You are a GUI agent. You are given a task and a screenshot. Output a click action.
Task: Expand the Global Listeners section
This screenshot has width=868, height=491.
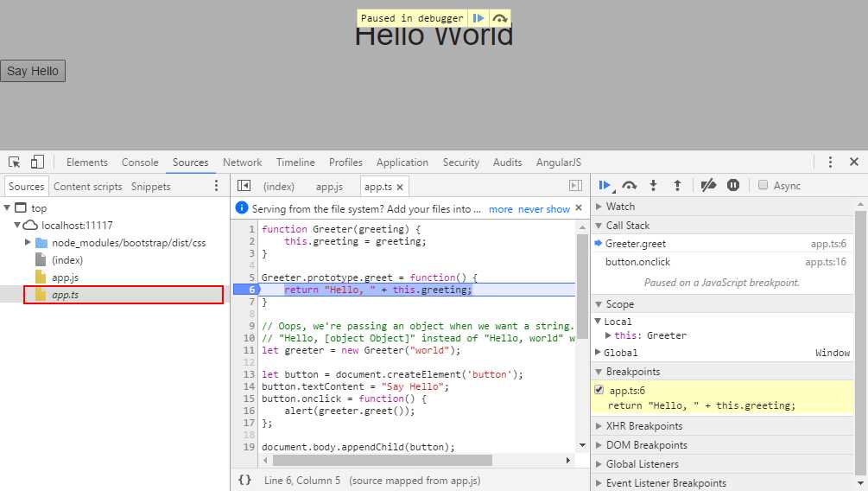pyautogui.click(x=599, y=464)
